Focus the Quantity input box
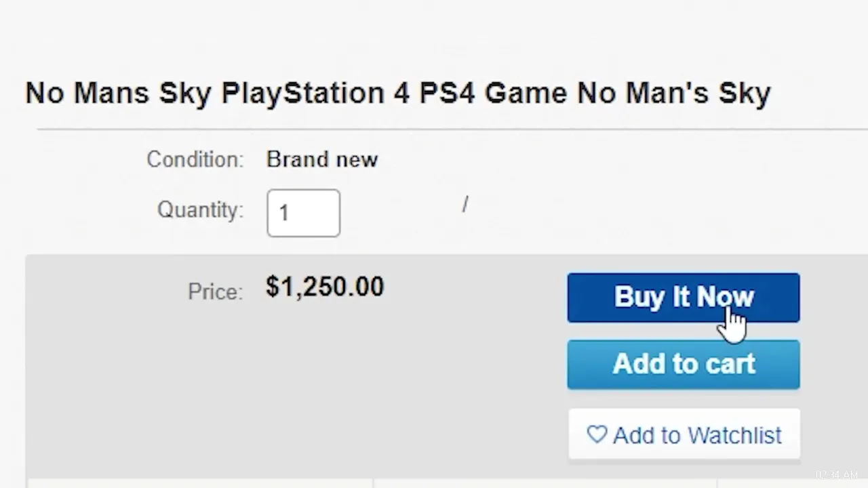This screenshot has width=868, height=488. tap(303, 213)
